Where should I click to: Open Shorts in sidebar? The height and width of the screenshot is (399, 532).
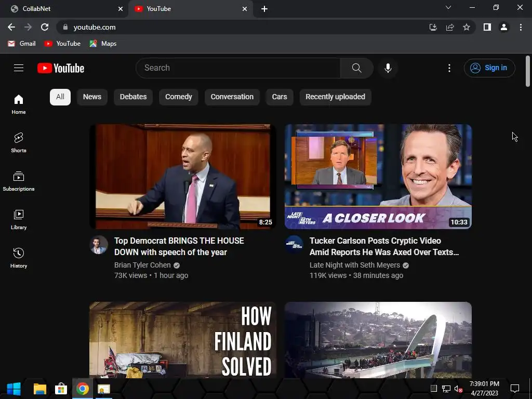[x=19, y=142]
